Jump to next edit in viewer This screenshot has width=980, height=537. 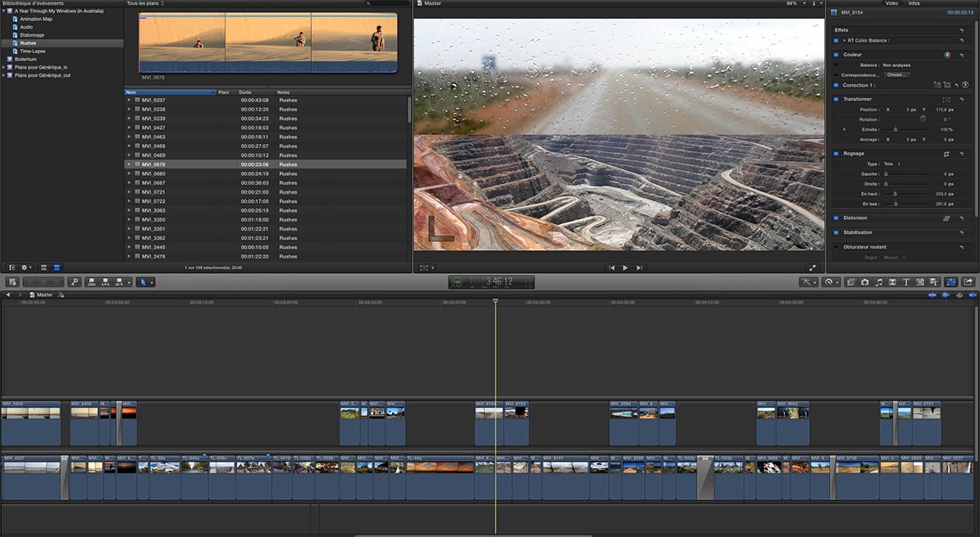(x=640, y=267)
